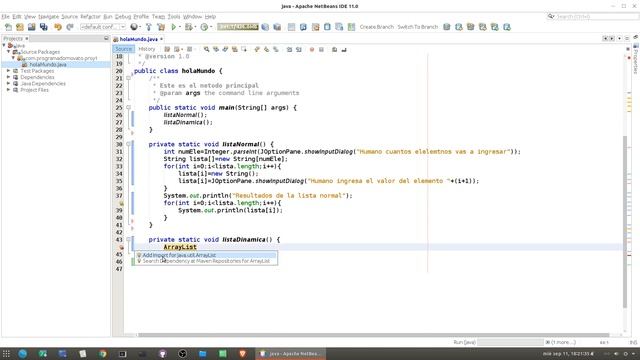Collapse the com.programadornovato package node
Screen dimensions: 640x360
(13, 58)
